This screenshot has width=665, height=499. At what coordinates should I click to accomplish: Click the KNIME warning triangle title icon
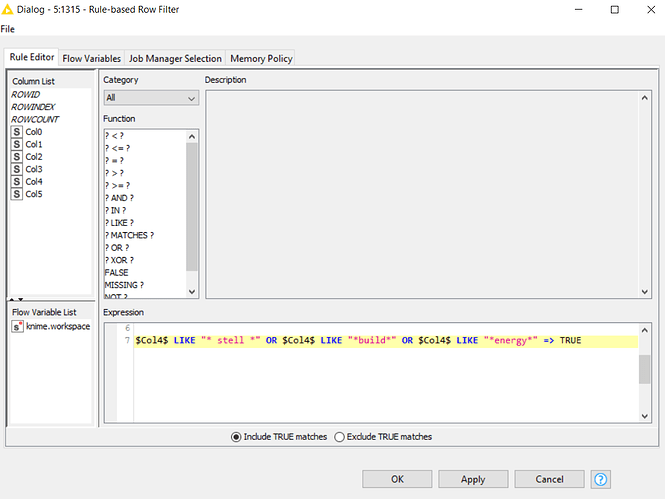[7, 9]
